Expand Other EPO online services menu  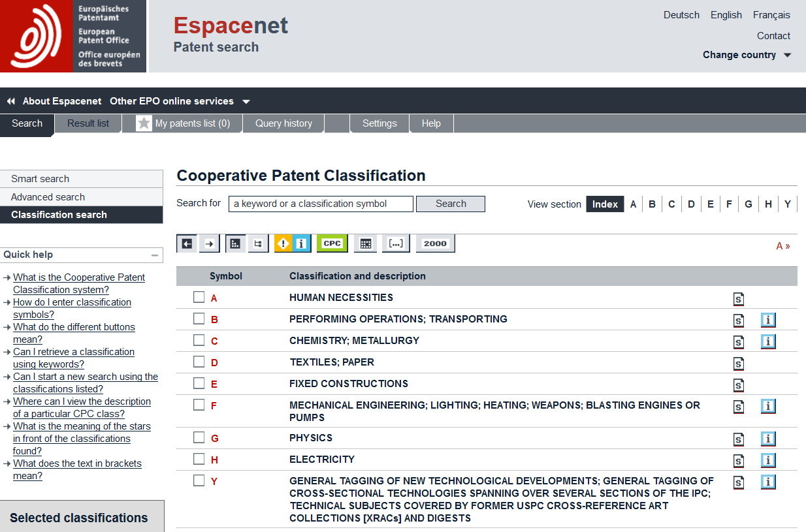coord(180,101)
